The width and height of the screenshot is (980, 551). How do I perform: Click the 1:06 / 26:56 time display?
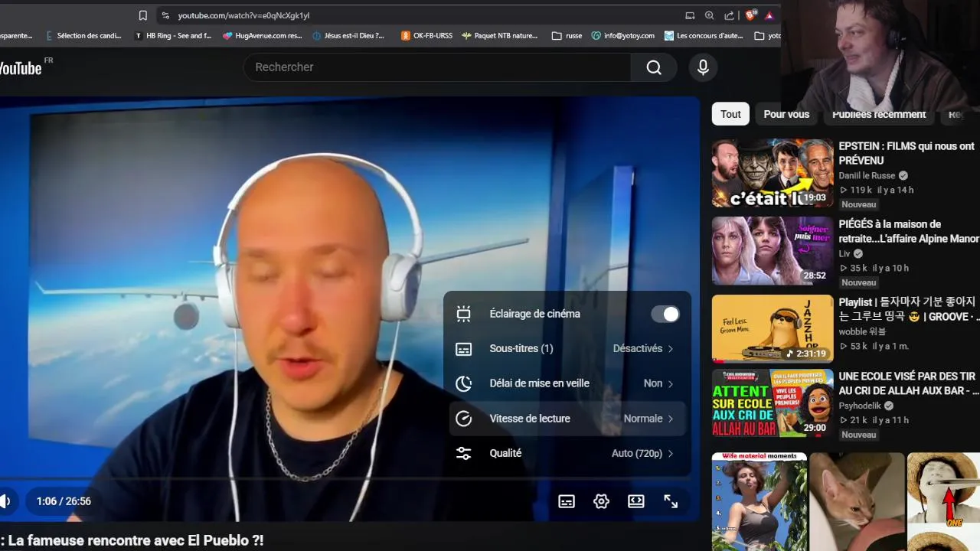pos(64,501)
